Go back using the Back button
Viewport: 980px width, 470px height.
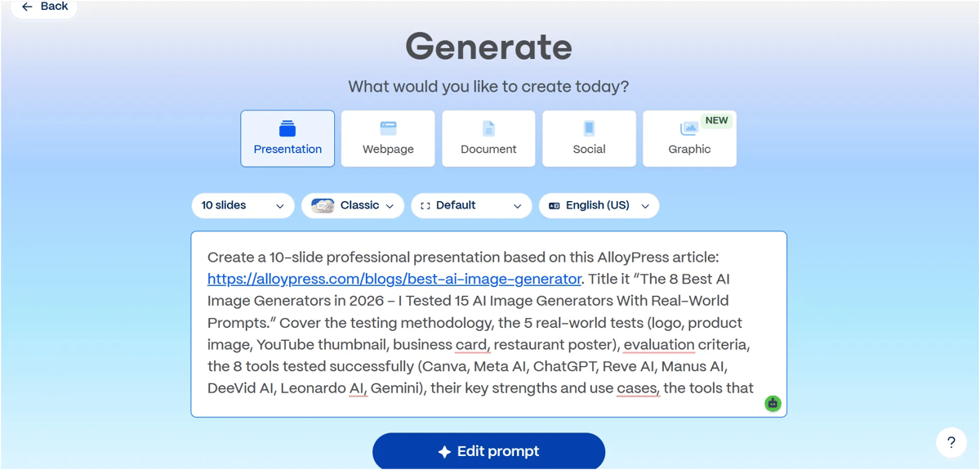(44, 7)
